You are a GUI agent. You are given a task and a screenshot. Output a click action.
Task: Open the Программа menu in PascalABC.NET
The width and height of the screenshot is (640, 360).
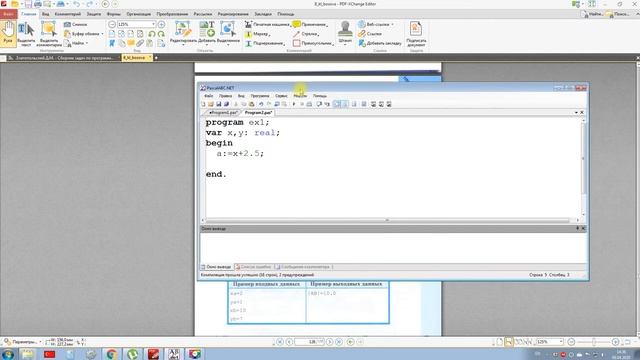(x=260, y=96)
